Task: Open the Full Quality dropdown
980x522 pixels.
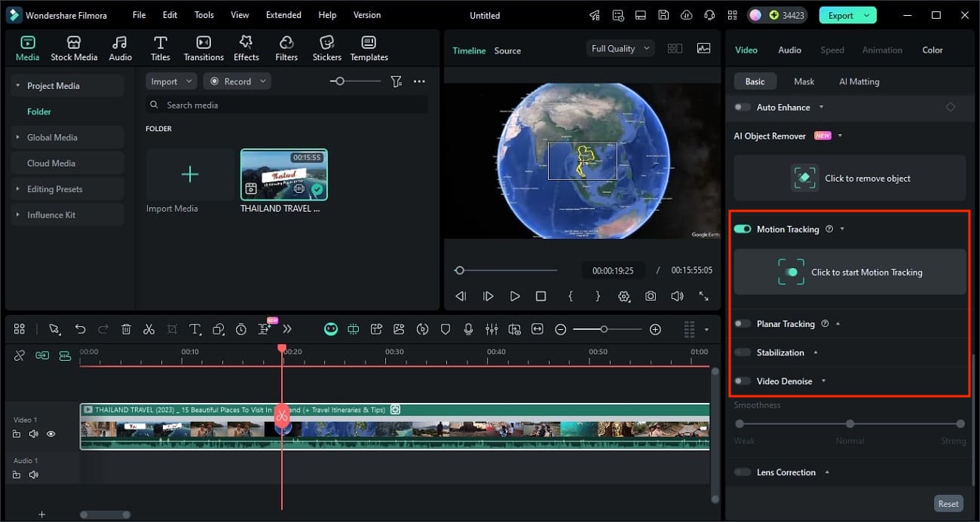Action: [620, 47]
